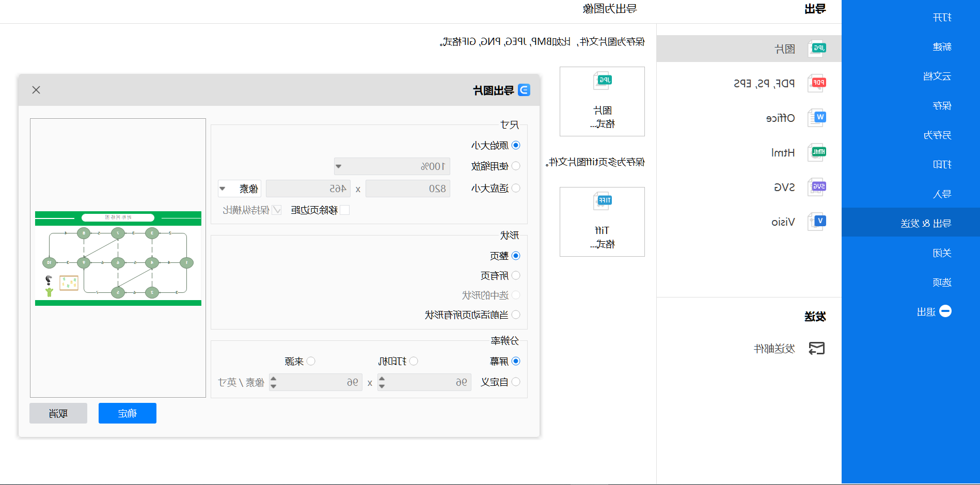This screenshot has width=980, height=485.
Task: Click the 尺寸 group label
Action: (510, 124)
